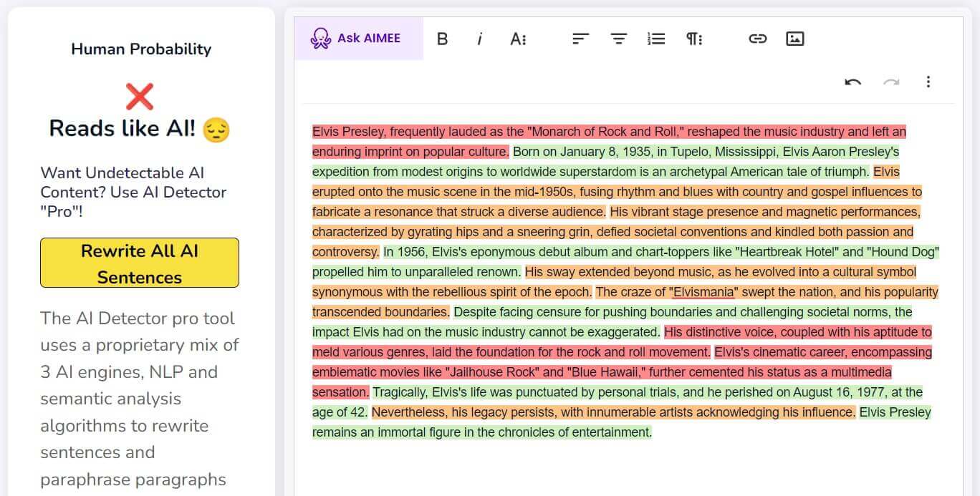This screenshot has width=980, height=496.
Task: Toggle bold formatting in the editor toolbar
Action: (x=442, y=39)
